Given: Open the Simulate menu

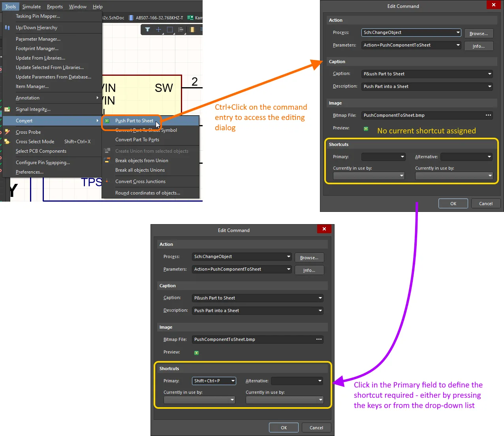Looking at the screenshot, I should click(x=32, y=7).
